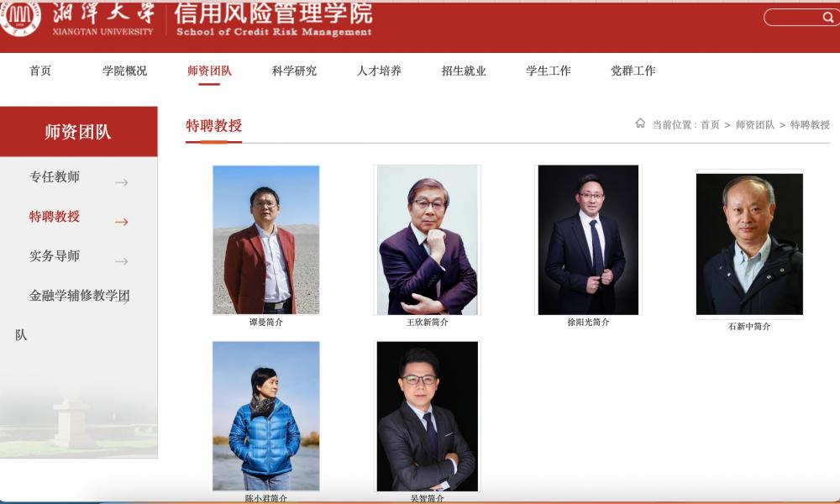Click 陈小君 photo in blue jacket
This screenshot has height=504, width=840.
(x=265, y=416)
